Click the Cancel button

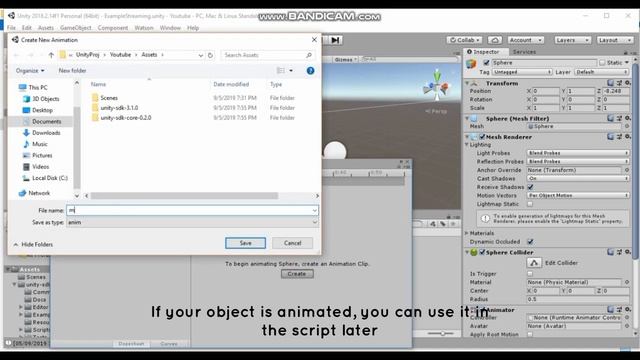tap(292, 243)
